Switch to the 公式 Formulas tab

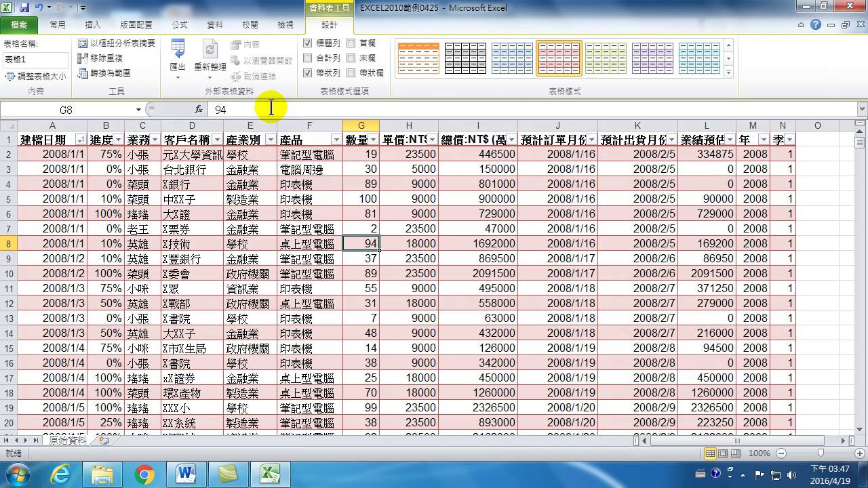(179, 25)
